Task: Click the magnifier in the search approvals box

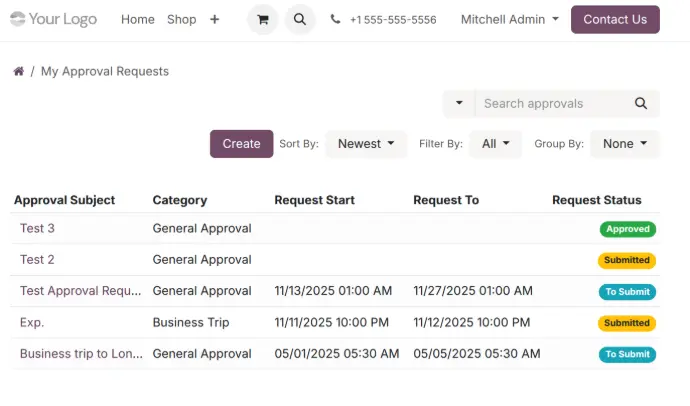Action: pyautogui.click(x=641, y=103)
